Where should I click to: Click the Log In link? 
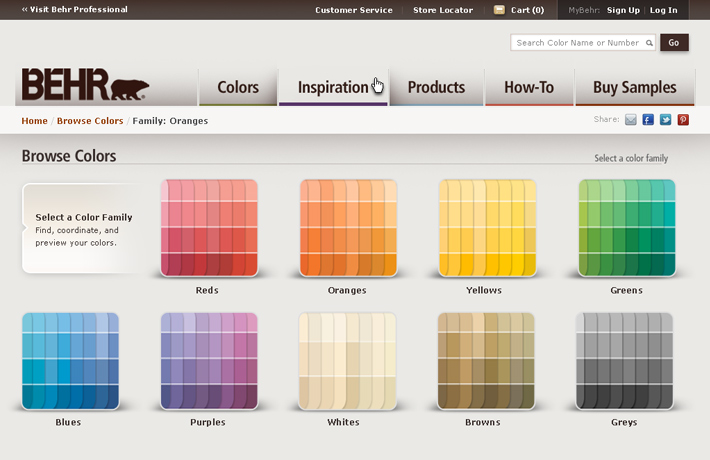click(x=663, y=10)
